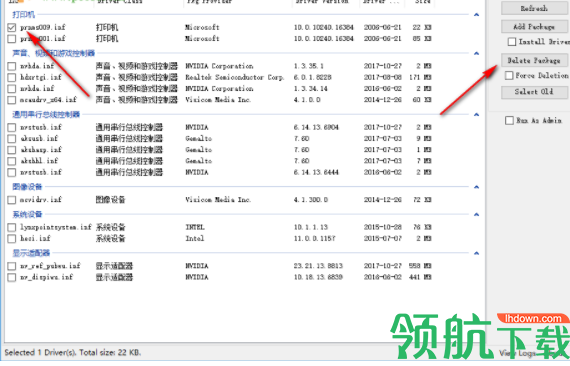Select the lynxpointsystem.inf checkbox
Image resolution: width=570 pixels, height=366 pixels.
(12, 228)
